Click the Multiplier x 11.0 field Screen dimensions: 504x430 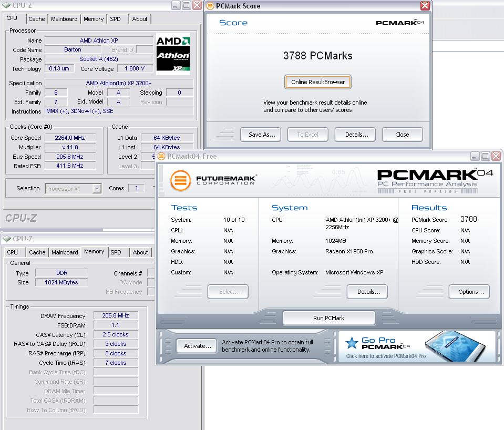pos(70,147)
